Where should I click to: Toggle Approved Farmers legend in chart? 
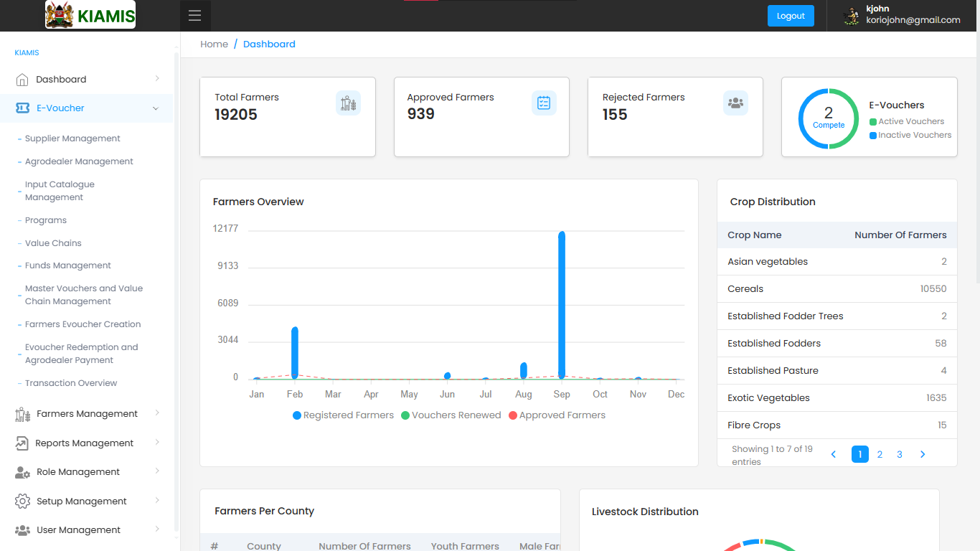pyautogui.click(x=557, y=415)
